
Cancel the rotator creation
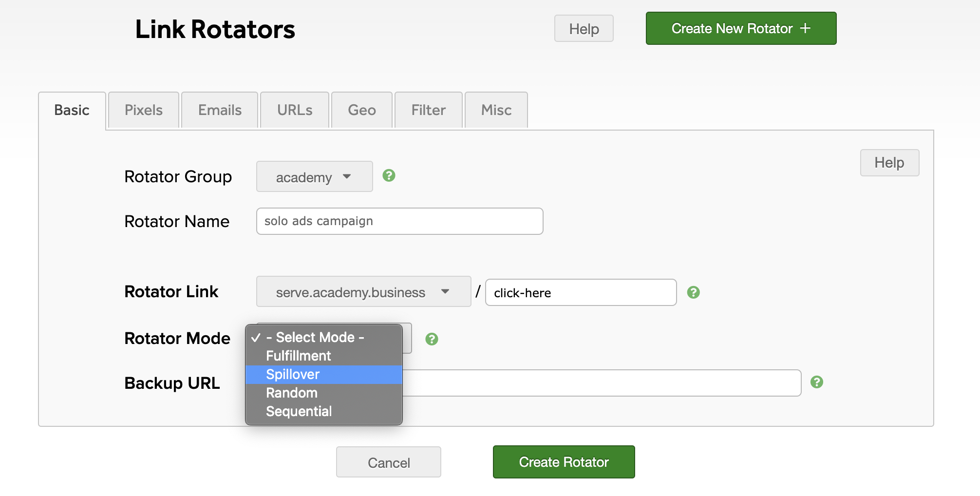(x=388, y=462)
